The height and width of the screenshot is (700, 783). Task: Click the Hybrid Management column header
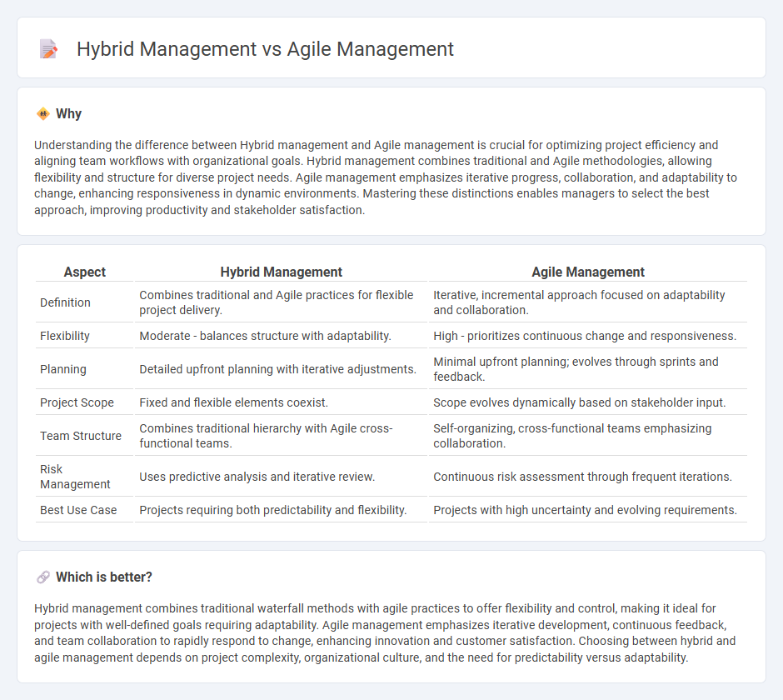coord(282,272)
